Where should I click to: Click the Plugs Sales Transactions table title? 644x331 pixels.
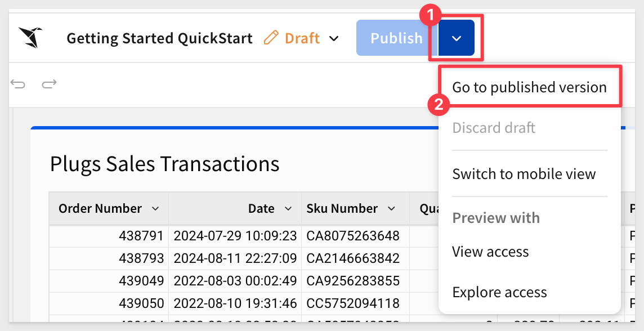165,163
